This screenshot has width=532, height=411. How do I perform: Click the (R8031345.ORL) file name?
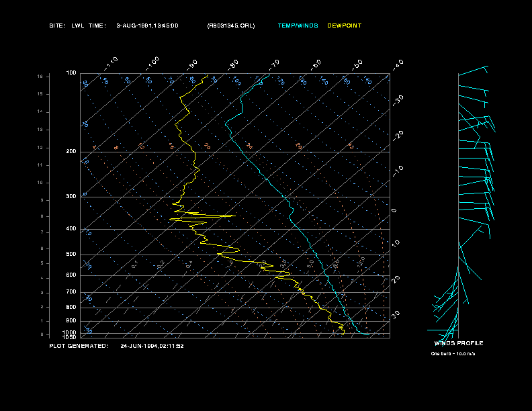coord(231,26)
